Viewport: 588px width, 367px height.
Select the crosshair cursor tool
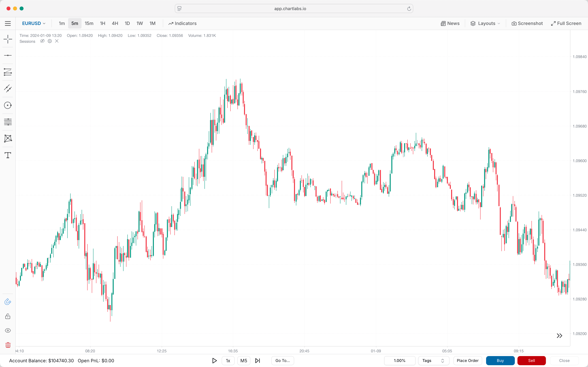coord(8,39)
